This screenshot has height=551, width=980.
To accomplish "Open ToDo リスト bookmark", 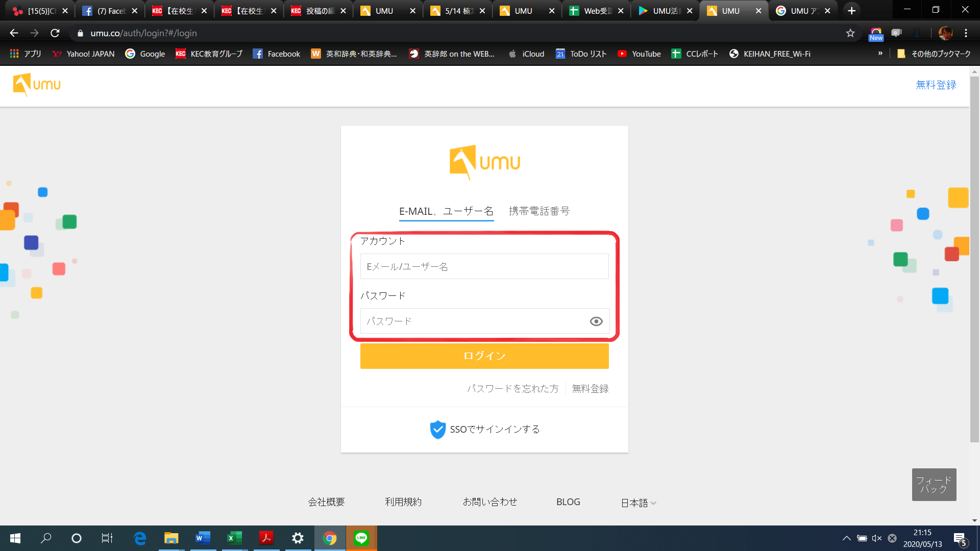I will click(581, 54).
